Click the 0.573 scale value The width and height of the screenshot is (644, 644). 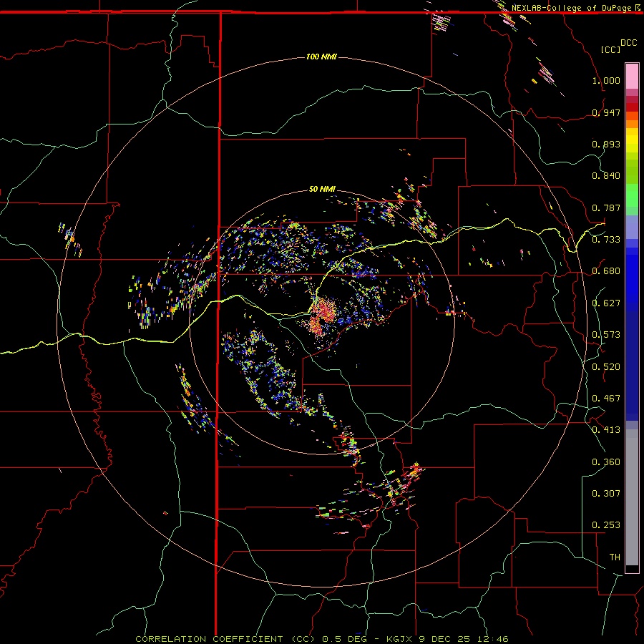click(606, 335)
